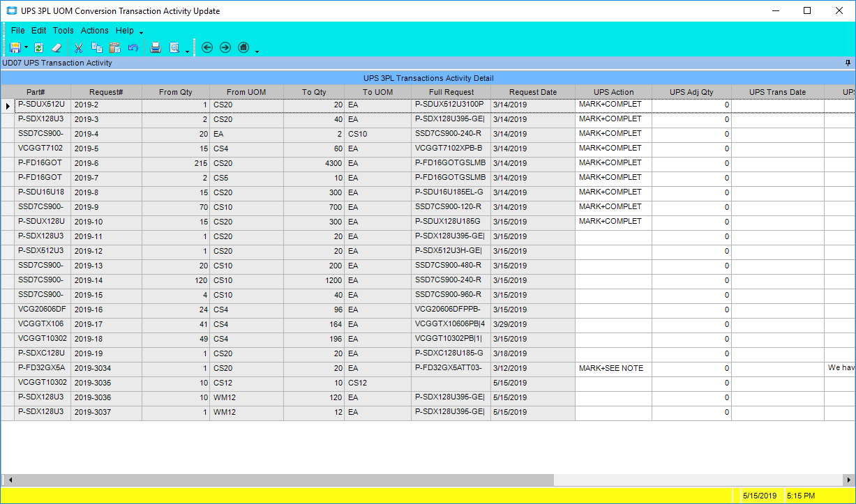Sort by the Request# column header
The width and height of the screenshot is (856, 504).
pyautogui.click(x=107, y=92)
